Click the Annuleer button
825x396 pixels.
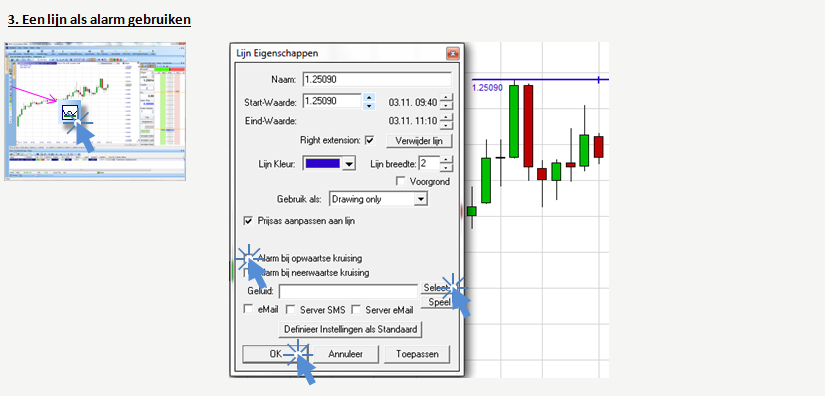pos(345,354)
